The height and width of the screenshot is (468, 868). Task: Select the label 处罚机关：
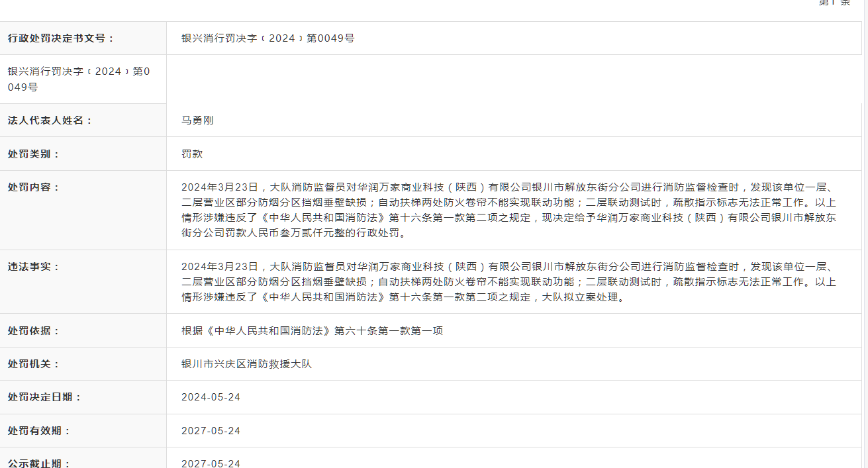click(34, 364)
